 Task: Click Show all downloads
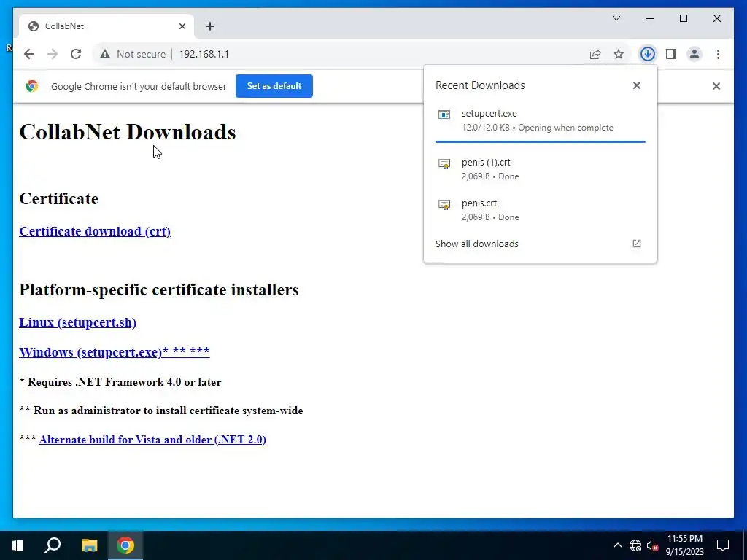[x=477, y=244]
